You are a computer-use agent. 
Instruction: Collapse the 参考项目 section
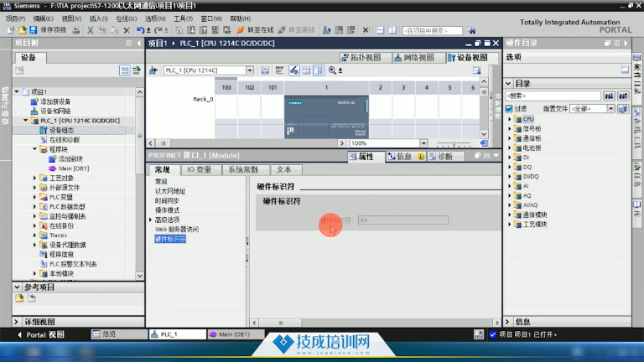(x=17, y=287)
